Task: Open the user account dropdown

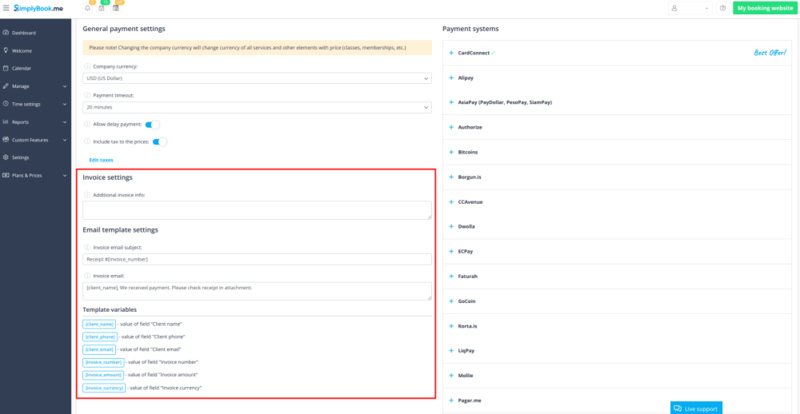Action: tap(693, 8)
